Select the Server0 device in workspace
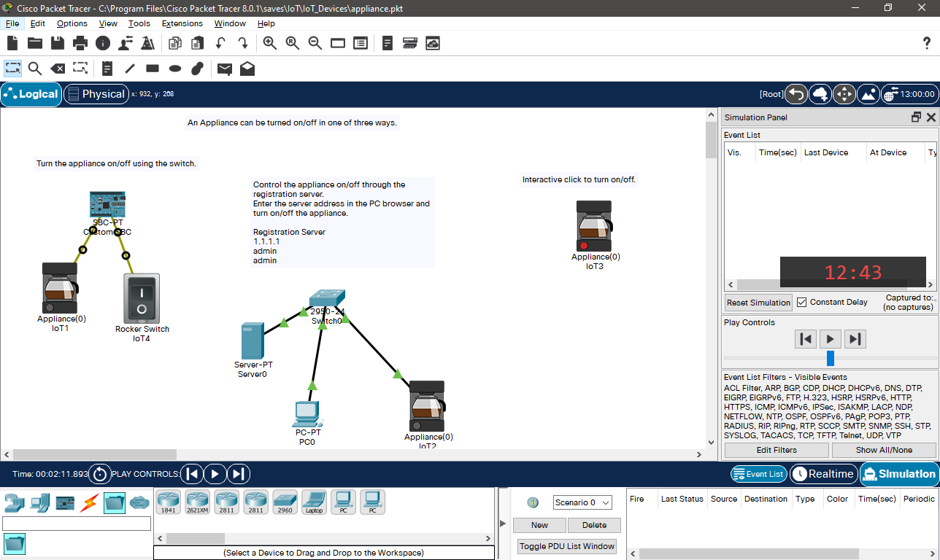The height and width of the screenshot is (560, 940). click(x=253, y=341)
